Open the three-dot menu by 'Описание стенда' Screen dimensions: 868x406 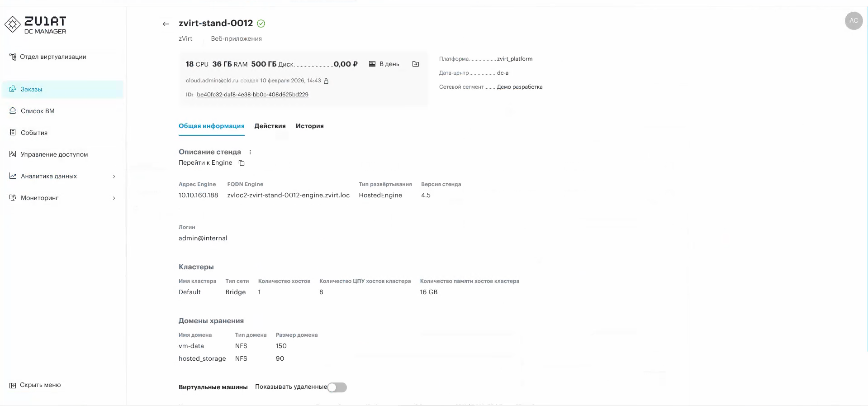coord(250,152)
